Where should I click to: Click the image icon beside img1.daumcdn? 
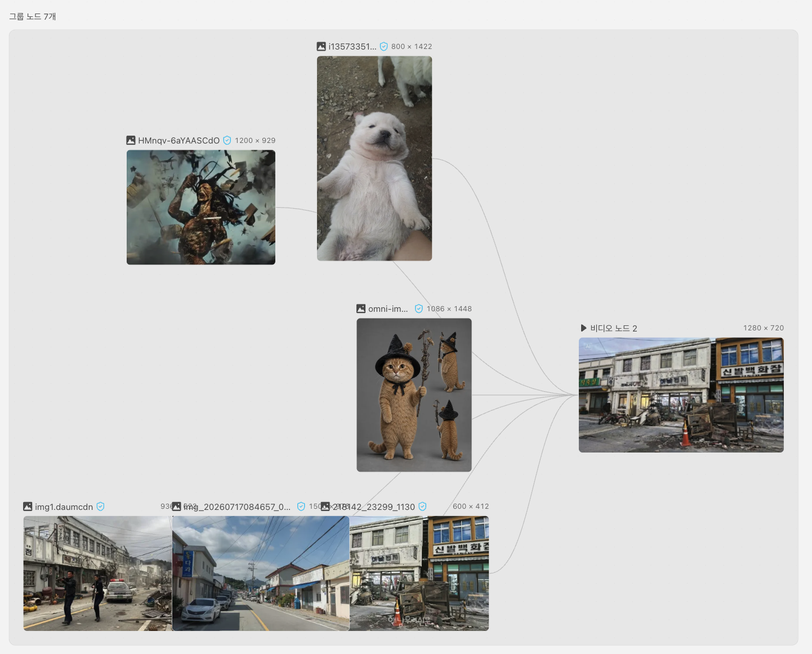tap(28, 507)
